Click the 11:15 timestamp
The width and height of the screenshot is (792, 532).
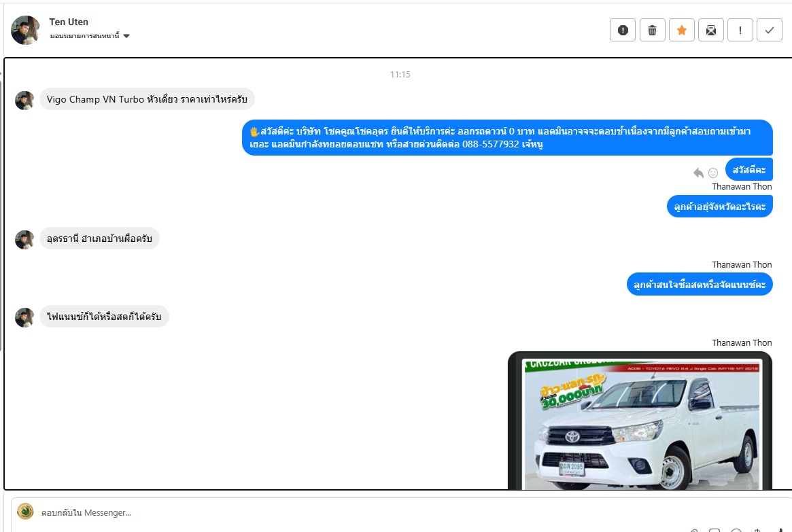[x=400, y=74]
